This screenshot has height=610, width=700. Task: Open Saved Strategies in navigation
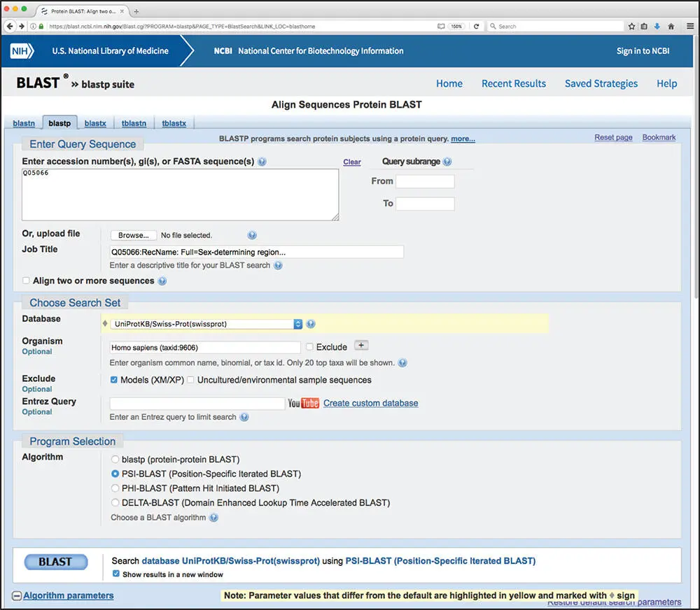[x=601, y=83]
